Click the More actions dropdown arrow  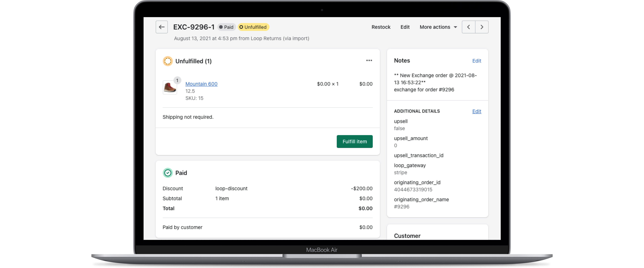point(455,27)
